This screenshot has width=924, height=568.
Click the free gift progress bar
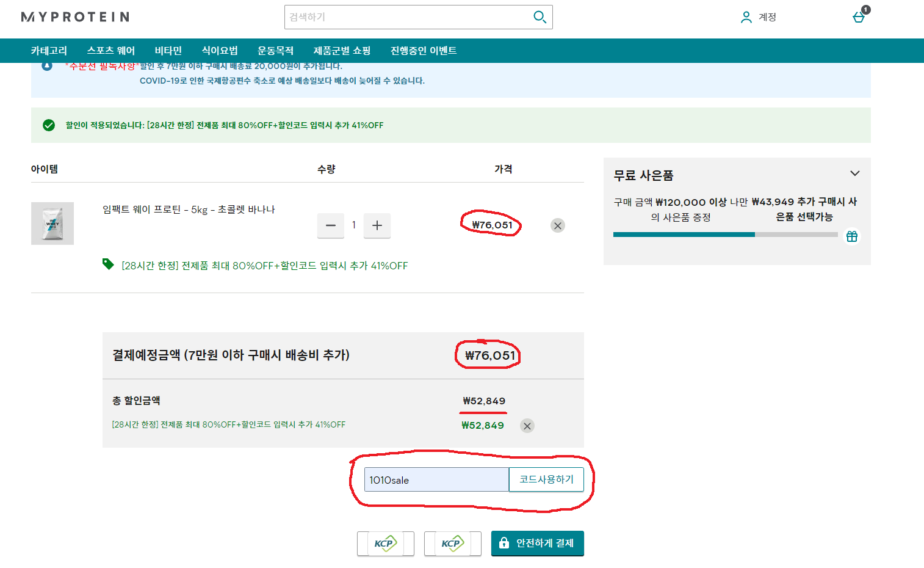726,235
